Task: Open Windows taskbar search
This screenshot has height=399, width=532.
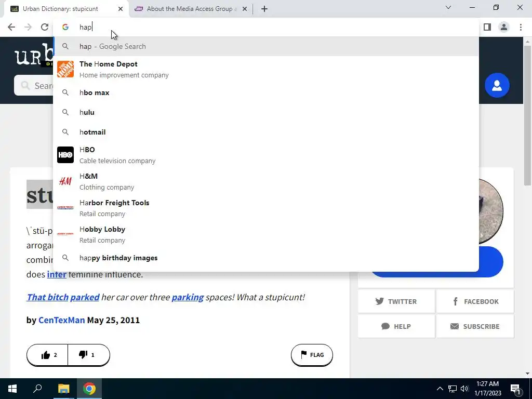Action: tap(37, 389)
